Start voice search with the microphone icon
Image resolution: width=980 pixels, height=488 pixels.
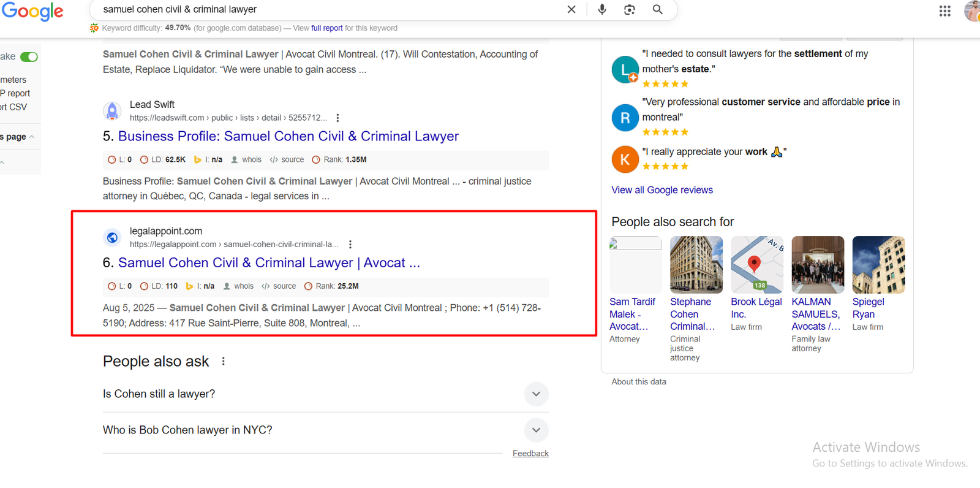coord(602,10)
